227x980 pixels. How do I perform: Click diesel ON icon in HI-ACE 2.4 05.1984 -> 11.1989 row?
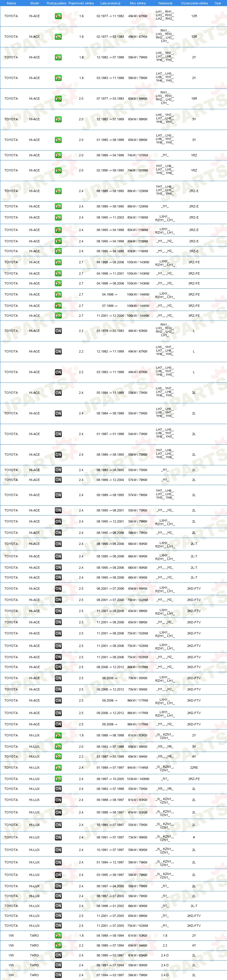pos(58,393)
